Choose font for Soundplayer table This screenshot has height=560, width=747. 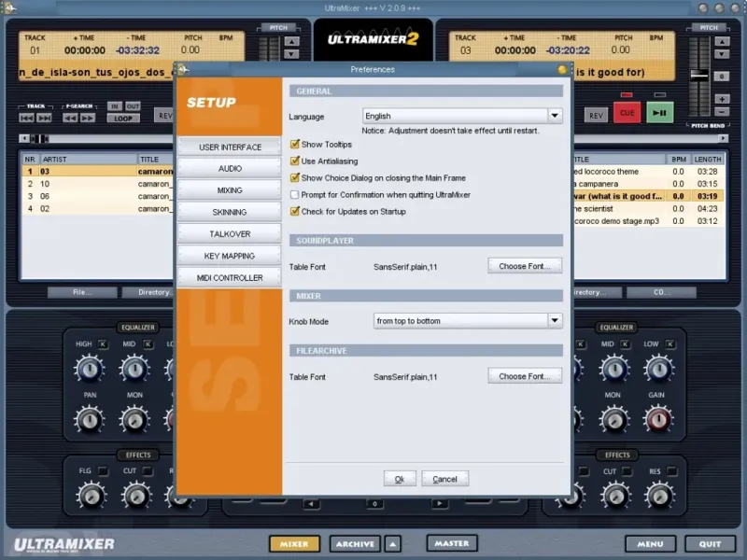[525, 266]
